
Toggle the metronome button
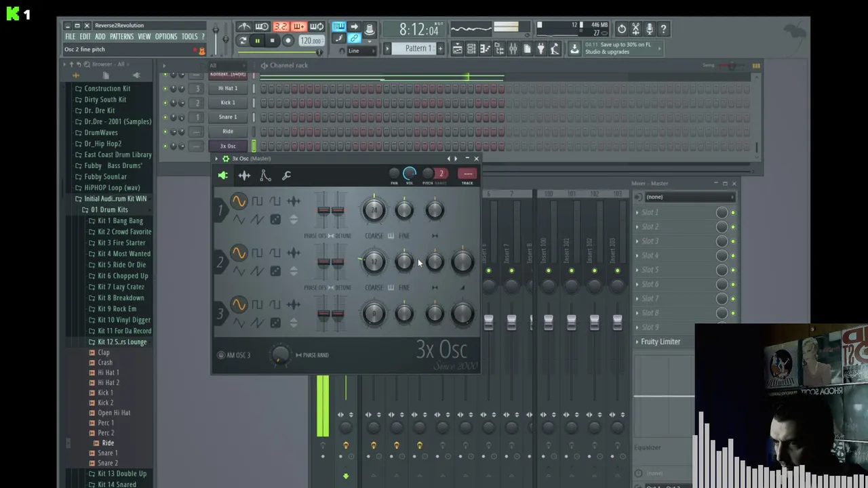[x=244, y=26]
